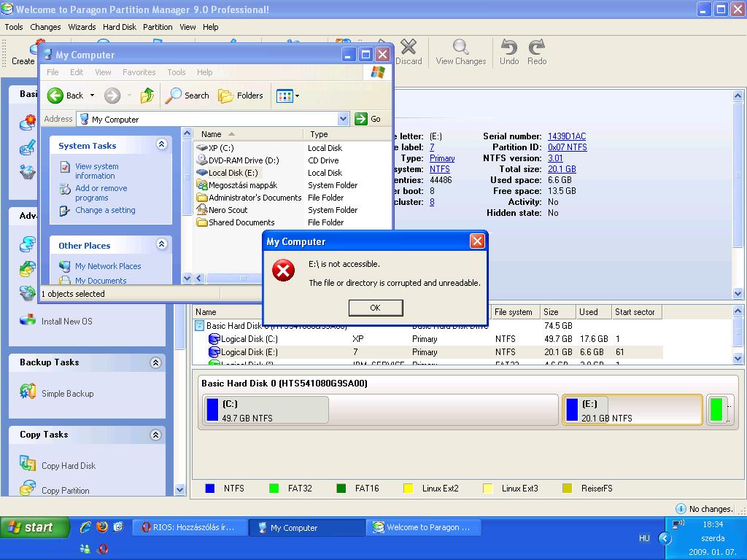This screenshot has width=747, height=560.
Task: Open the Address bar dropdown
Action: [x=343, y=119]
